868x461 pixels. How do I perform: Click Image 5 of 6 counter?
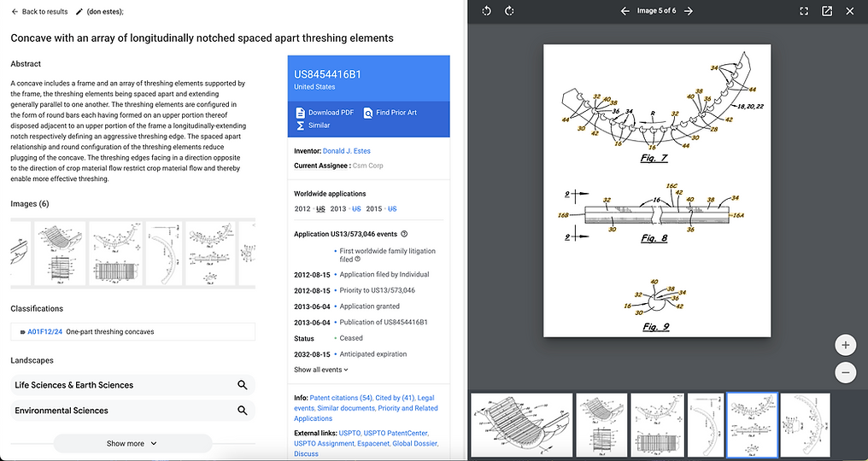point(656,11)
